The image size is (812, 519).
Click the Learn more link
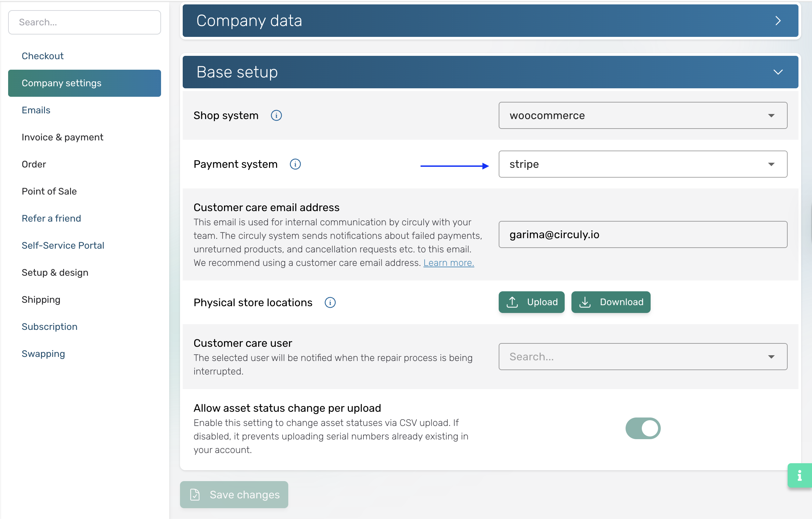[448, 263]
